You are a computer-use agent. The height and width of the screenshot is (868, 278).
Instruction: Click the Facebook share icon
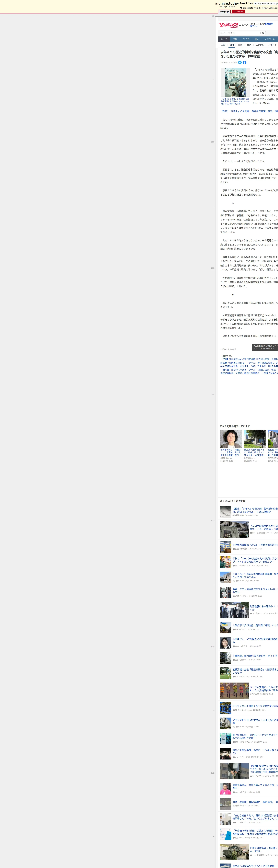245,62
